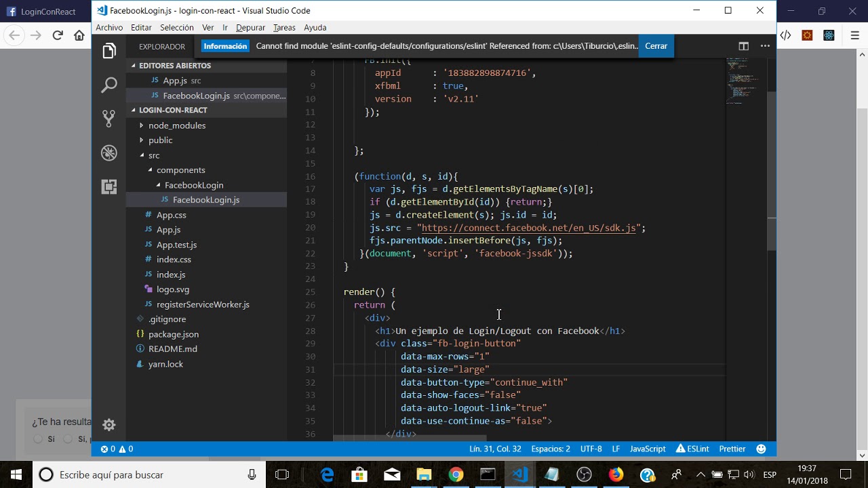Image resolution: width=868 pixels, height=488 pixels.
Task: Open the Ver menu
Action: tap(208, 28)
